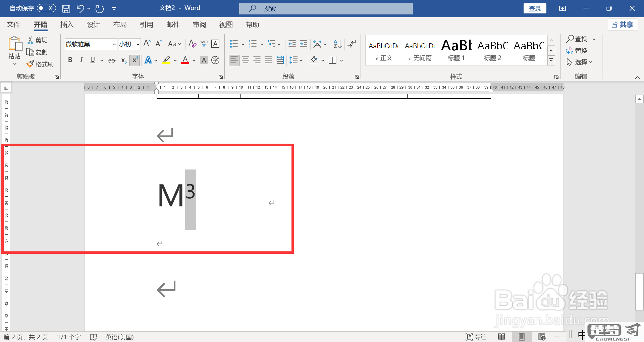Click the enclosed character (字) icon

(x=215, y=60)
